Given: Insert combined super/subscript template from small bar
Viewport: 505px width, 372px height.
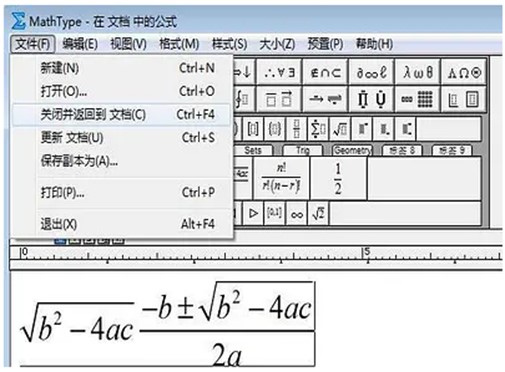Looking at the screenshot, I should click(x=406, y=129).
